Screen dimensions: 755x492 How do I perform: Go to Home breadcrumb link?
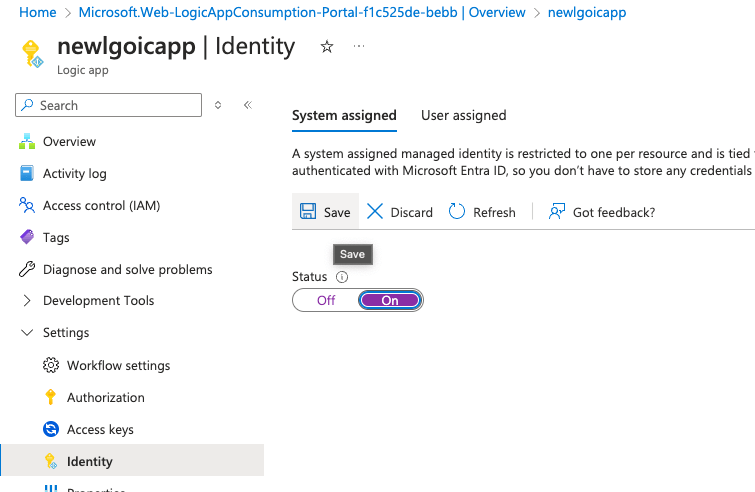(38, 12)
